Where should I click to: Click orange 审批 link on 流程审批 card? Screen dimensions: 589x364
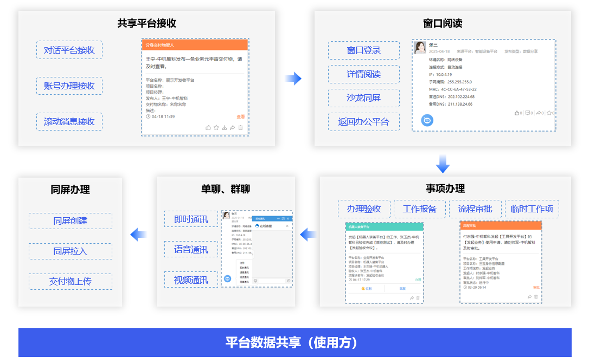(x=536, y=288)
